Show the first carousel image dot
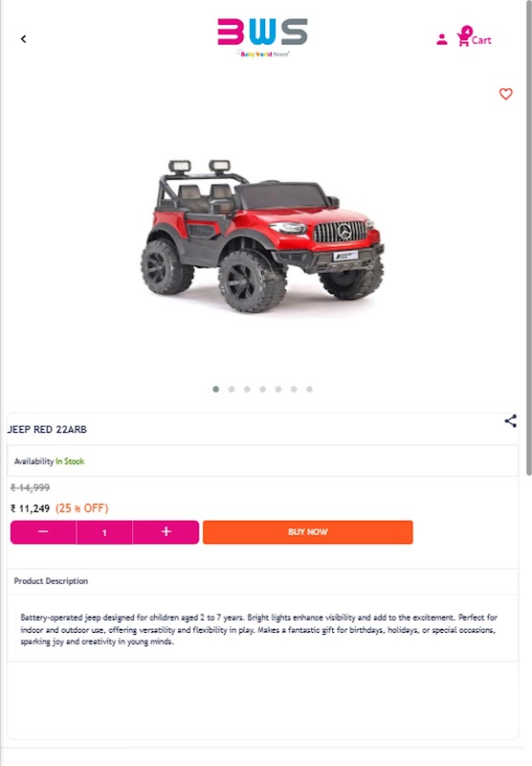The height and width of the screenshot is (766, 532). [x=215, y=390]
